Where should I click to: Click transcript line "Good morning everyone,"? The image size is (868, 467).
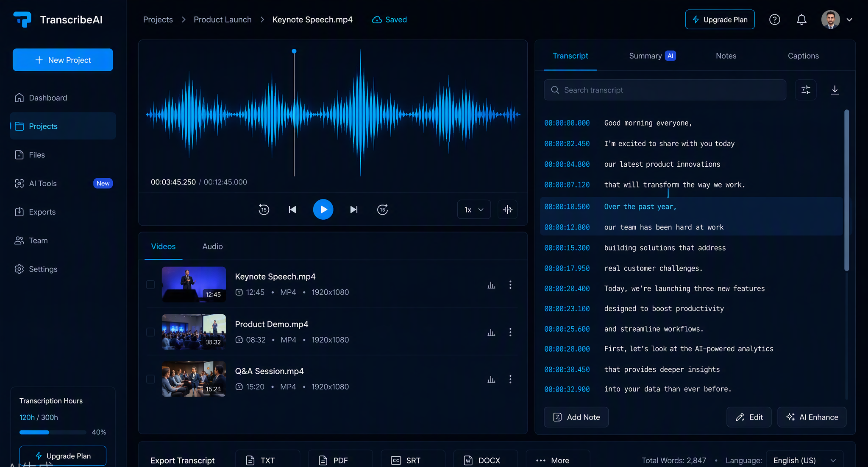[648, 123]
